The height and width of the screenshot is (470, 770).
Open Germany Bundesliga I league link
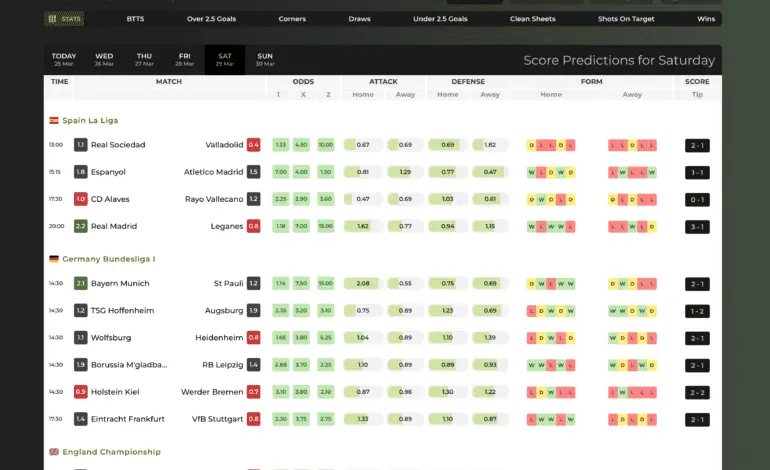click(x=109, y=259)
